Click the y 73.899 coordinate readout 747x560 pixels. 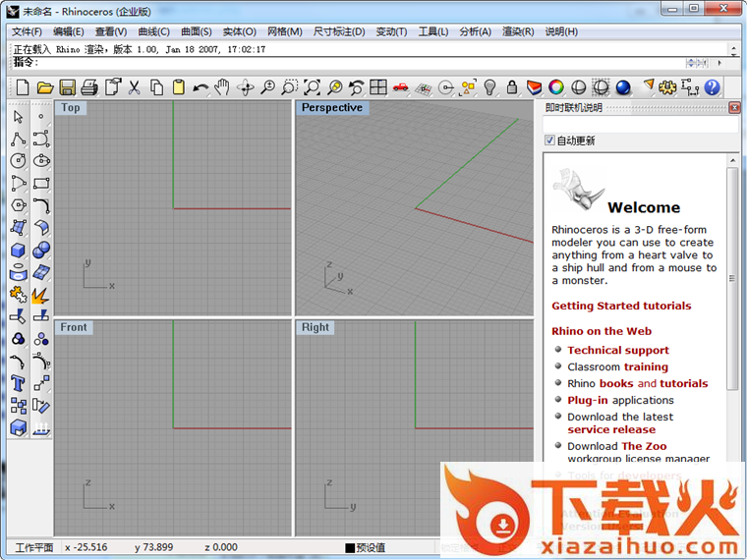coord(153,547)
